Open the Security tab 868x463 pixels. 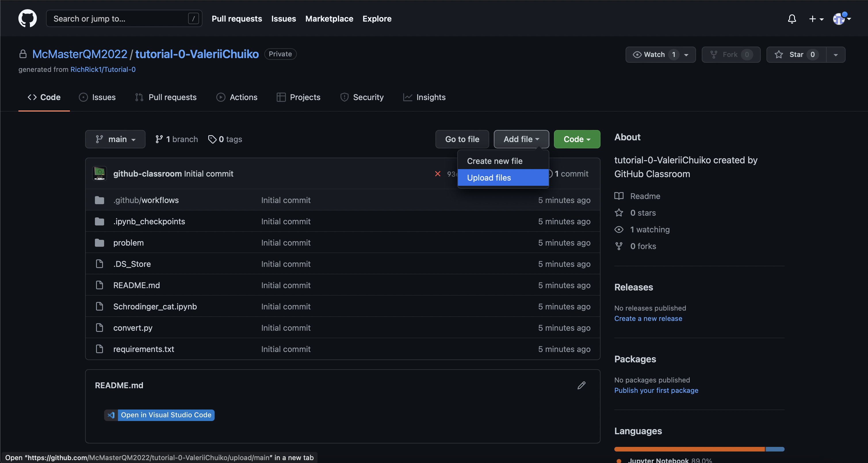pyautogui.click(x=362, y=97)
